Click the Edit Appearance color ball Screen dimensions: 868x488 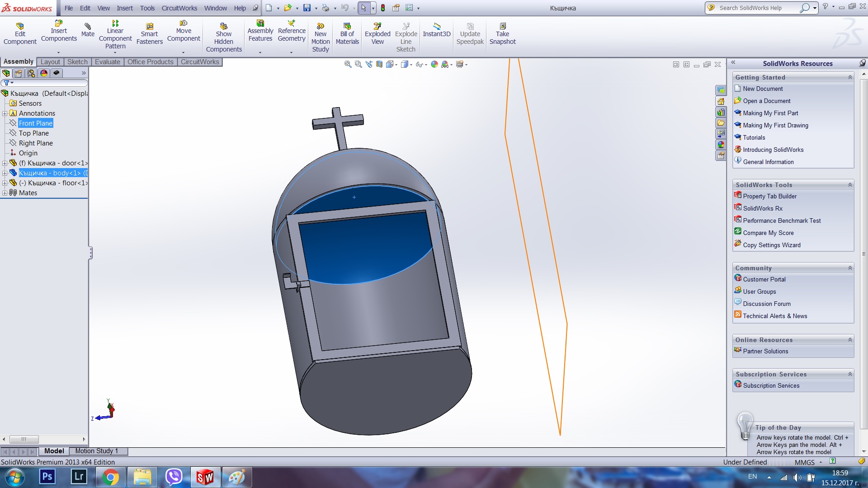click(x=434, y=65)
